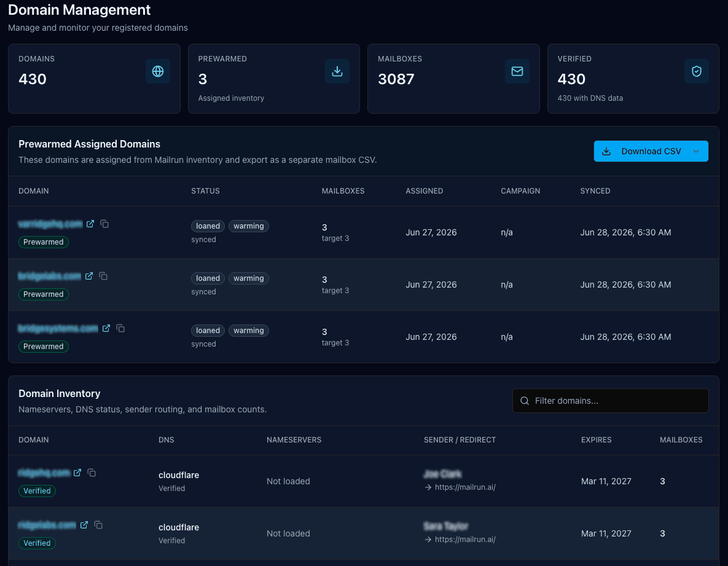Click the Prewarmed badge in first row
This screenshot has height=566, width=728.
[44, 242]
